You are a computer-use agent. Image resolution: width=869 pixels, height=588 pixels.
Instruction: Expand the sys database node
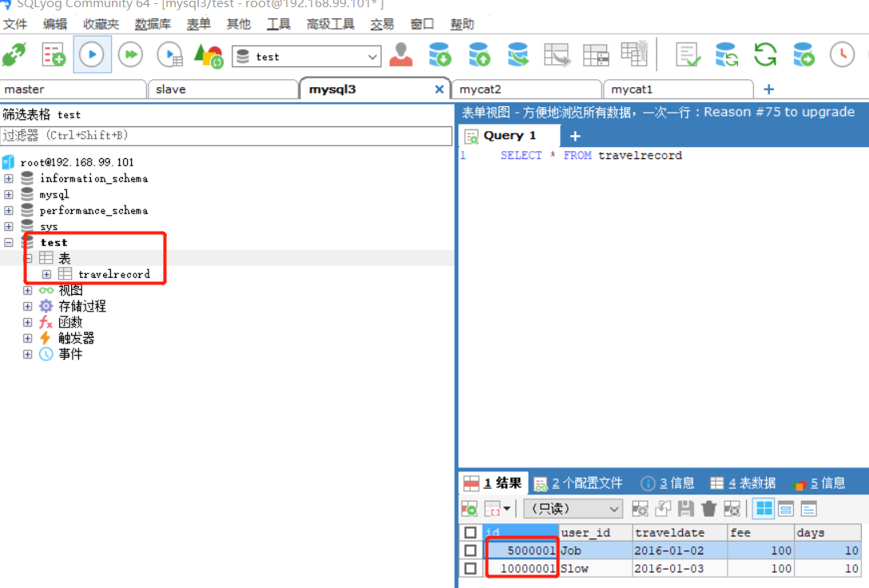8,227
